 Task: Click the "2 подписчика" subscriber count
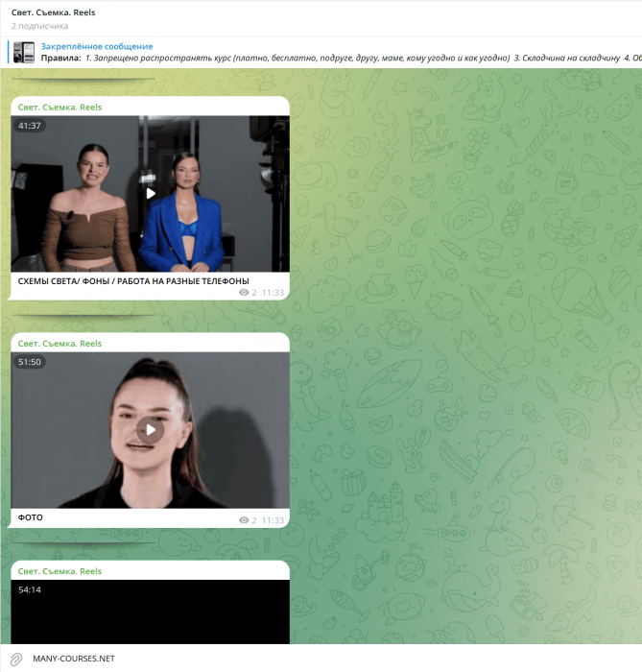point(39,26)
